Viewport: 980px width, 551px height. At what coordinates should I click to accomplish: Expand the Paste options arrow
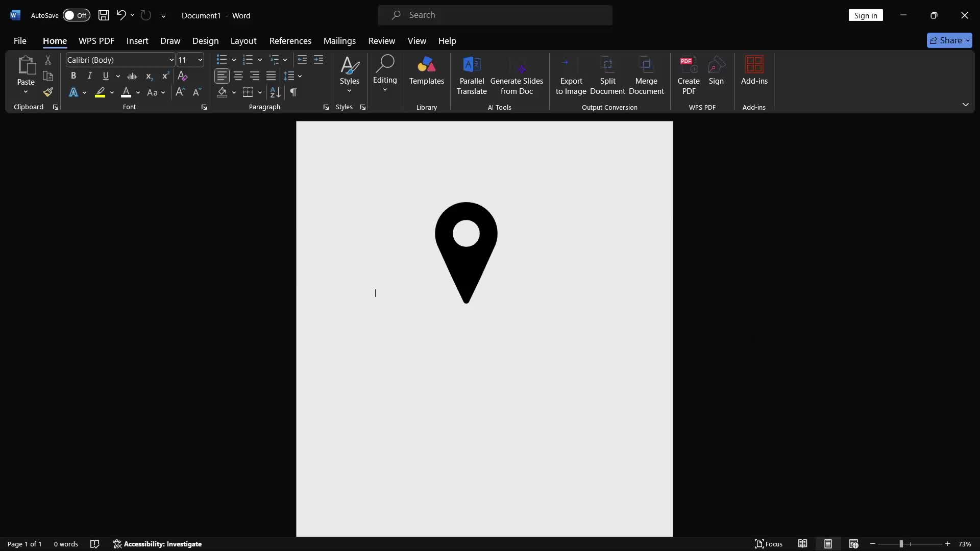pyautogui.click(x=26, y=92)
